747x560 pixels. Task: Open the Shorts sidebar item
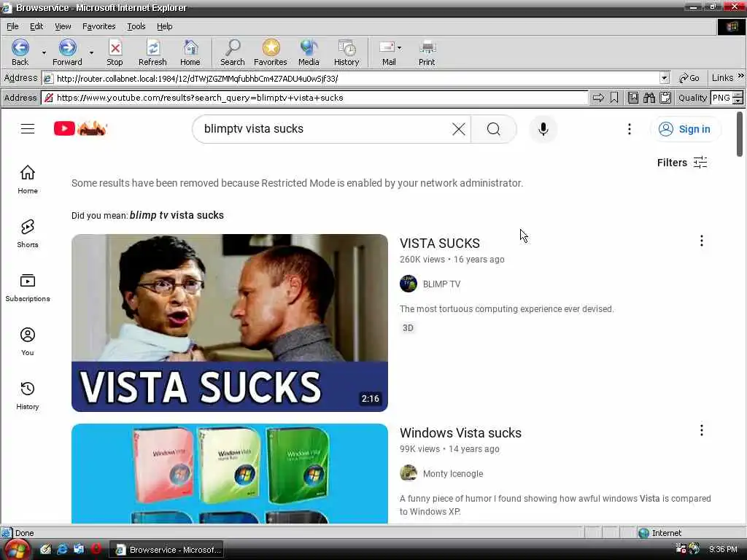coord(28,233)
